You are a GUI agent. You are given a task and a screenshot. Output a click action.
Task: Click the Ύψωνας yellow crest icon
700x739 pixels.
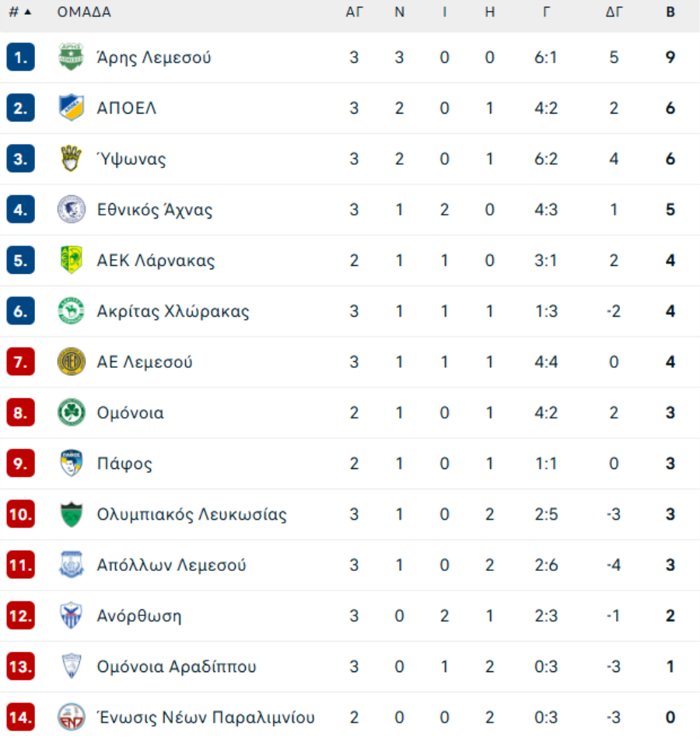[71, 159]
